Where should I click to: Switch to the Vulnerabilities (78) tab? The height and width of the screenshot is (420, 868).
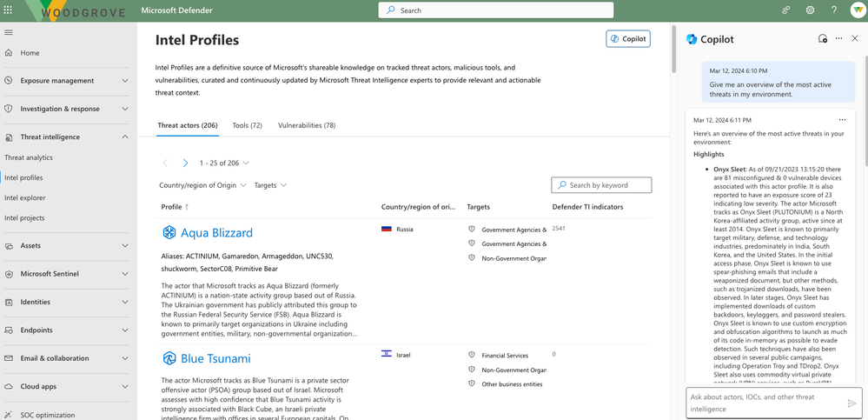click(x=307, y=125)
